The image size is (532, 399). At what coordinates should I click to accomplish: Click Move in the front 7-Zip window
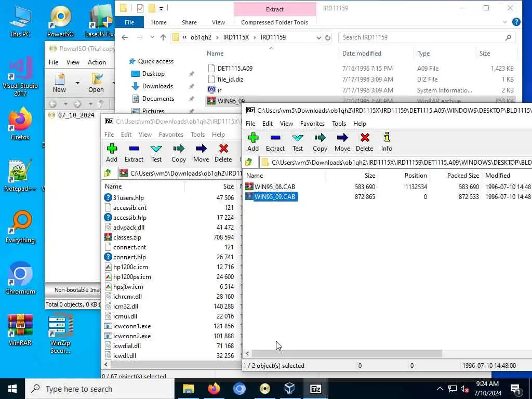(342, 142)
